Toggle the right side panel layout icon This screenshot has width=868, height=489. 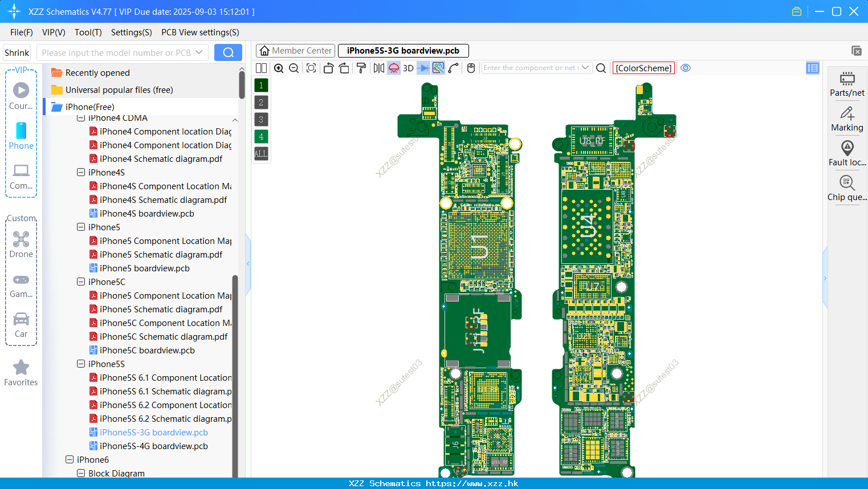[813, 68]
